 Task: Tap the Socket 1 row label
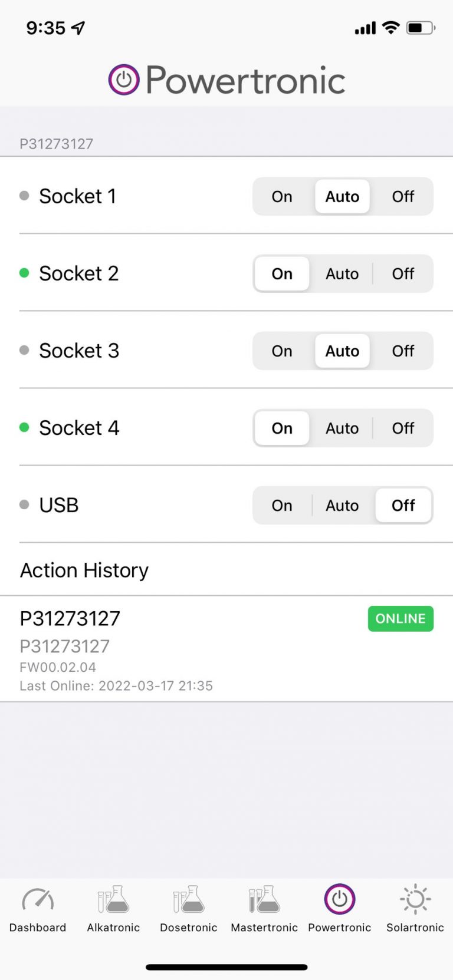(77, 196)
